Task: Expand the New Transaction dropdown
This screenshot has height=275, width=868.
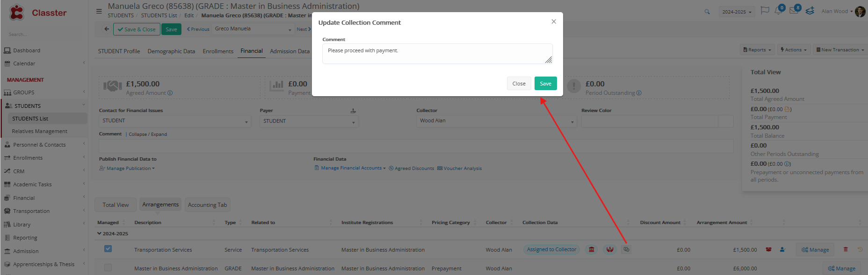Action: 840,50
